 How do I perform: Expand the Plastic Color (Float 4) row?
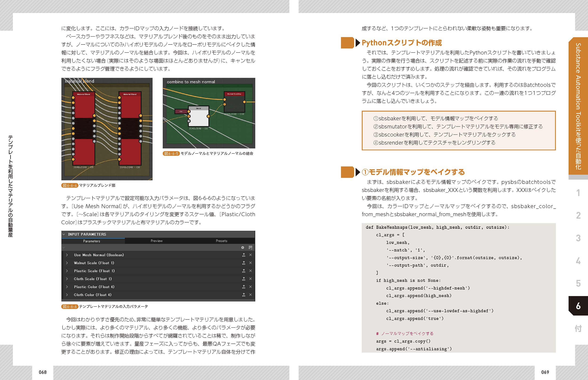click(67, 287)
